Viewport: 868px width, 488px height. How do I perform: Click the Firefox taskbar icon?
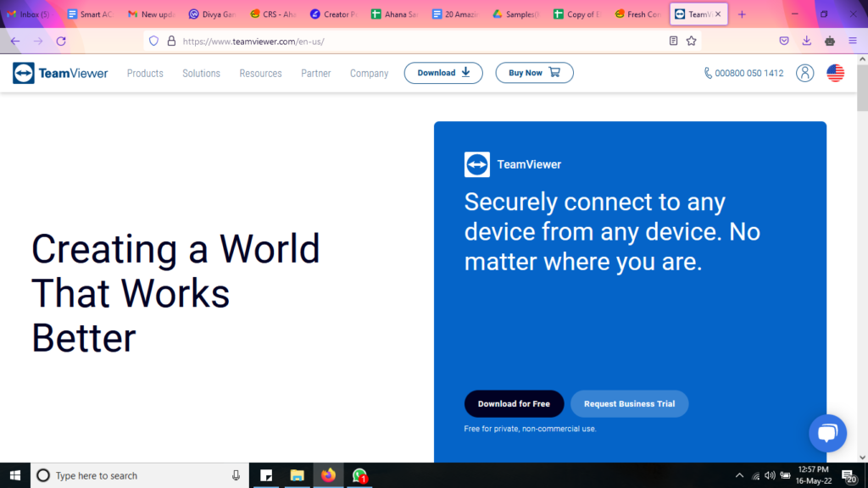tap(328, 475)
